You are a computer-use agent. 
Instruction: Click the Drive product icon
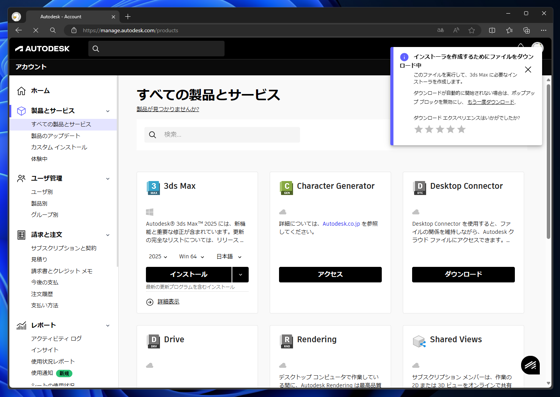[x=154, y=341]
